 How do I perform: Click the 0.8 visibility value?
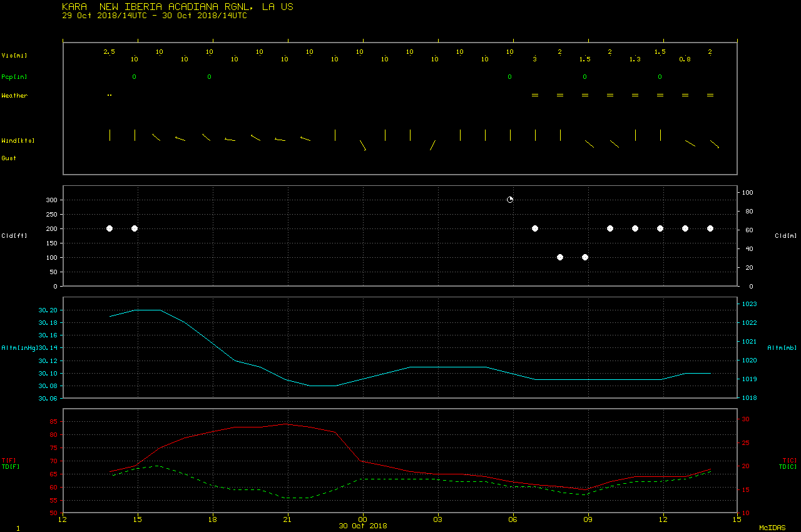(685, 59)
